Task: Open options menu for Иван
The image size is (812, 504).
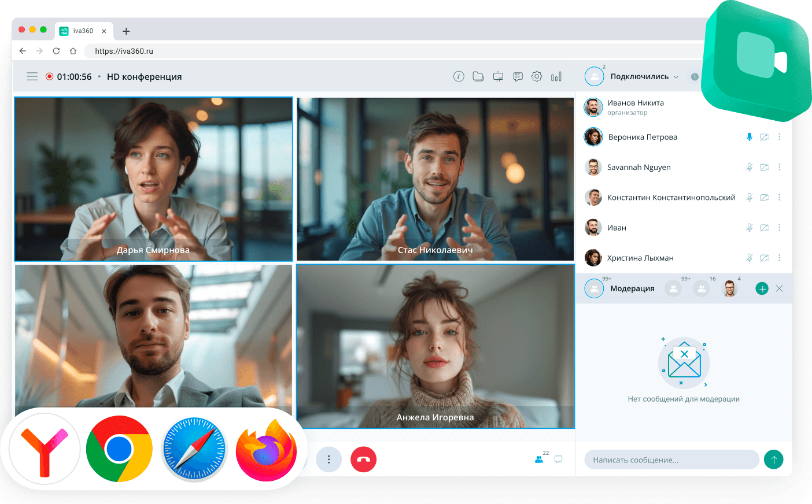Action: click(x=779, y=228)
